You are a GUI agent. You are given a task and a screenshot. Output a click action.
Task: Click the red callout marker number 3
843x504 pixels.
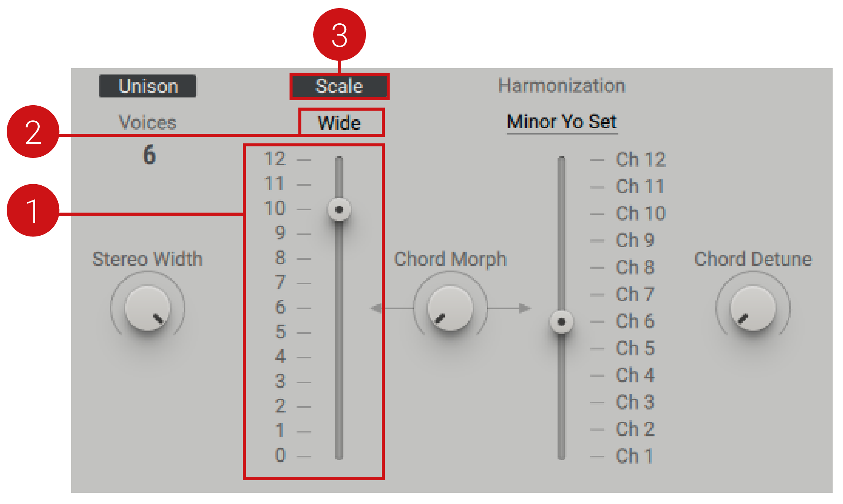(x=339, y=34)
